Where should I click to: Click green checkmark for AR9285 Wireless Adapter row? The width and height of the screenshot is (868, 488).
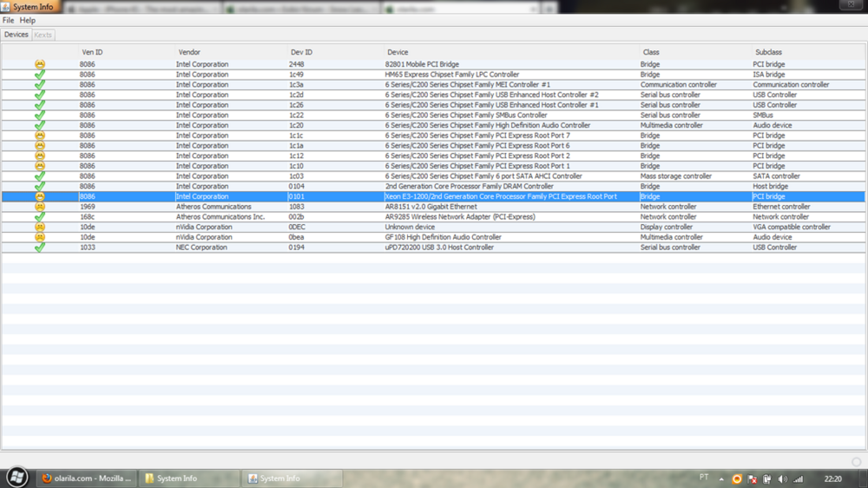[x=40, y=217]
